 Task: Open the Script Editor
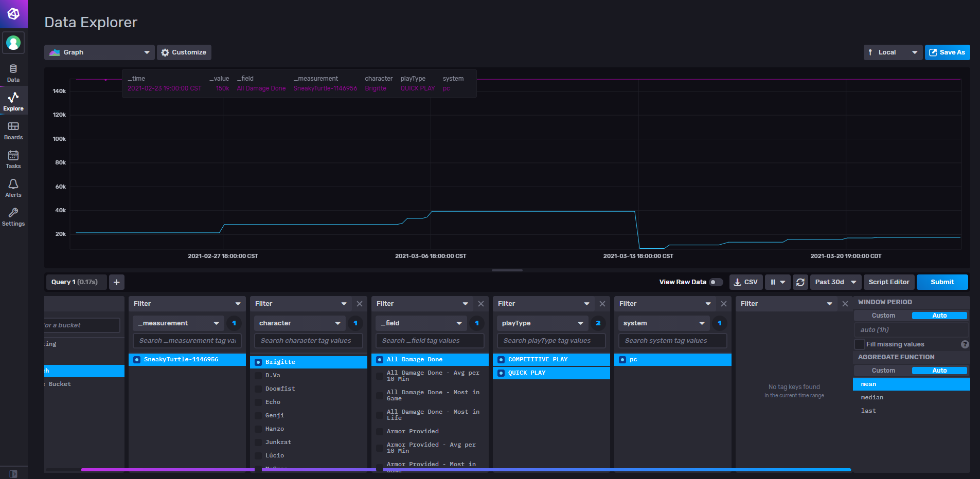[x=888, y=282]
